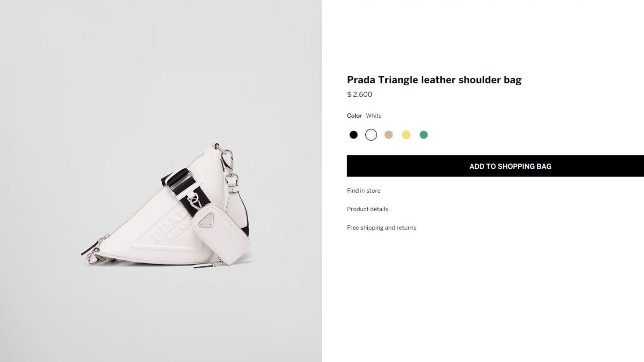Click Add to Shopping Bag
This screenshot has height=362, width=644.
[x=495, y=166]
